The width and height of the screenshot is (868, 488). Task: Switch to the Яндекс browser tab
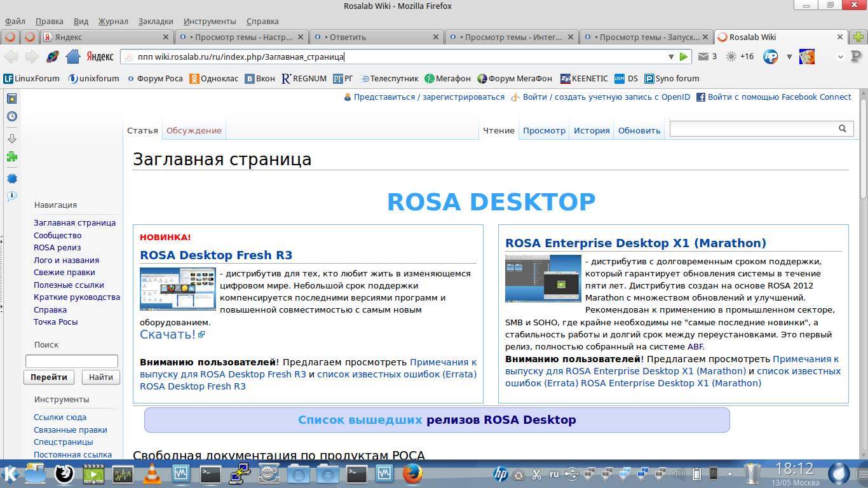click(106, 37)
